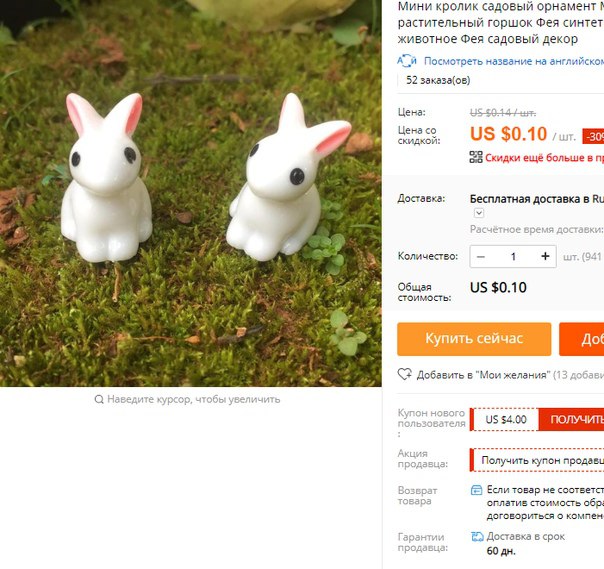Click the heart icon to add to wishlist
Screen dimensions: 604x569
[404, 374]
